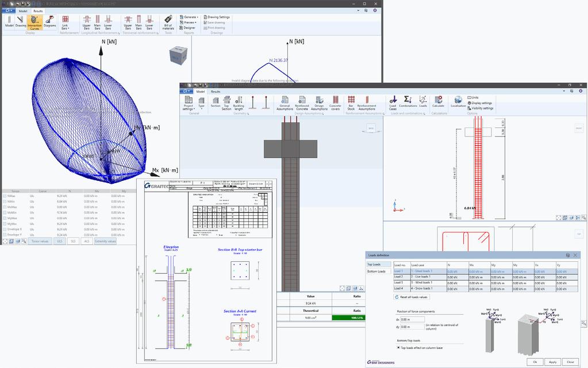The width and height of the screenshot is (588, 368).
Task: Show transversal Upper Bars
Action: point(128,22)
